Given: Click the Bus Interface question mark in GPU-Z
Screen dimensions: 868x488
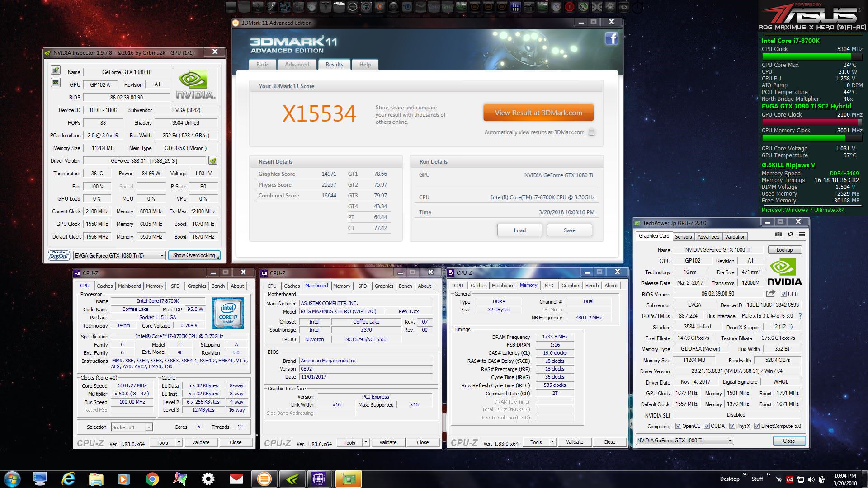Looking at the screenshot, I should [x=800, y=316].
